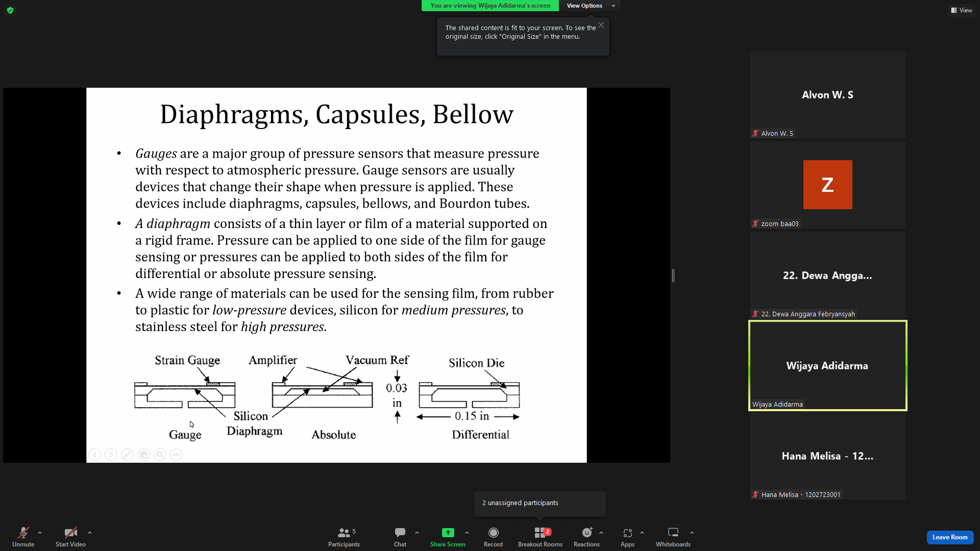Open the Chat panel
The image size is (980, 551).
400,537
